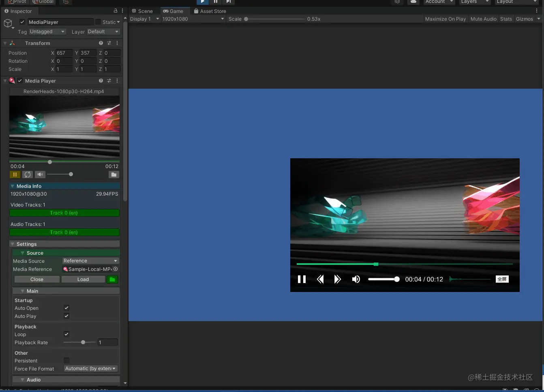This screenshot has height=392, width=544.
Task: Click snap settings icon beside Global
Action: coord(66,2)
